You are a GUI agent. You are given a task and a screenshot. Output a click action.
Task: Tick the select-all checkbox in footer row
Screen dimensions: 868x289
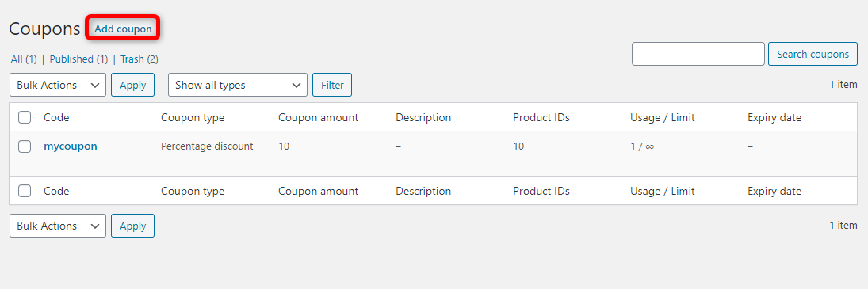click(25, 191)
